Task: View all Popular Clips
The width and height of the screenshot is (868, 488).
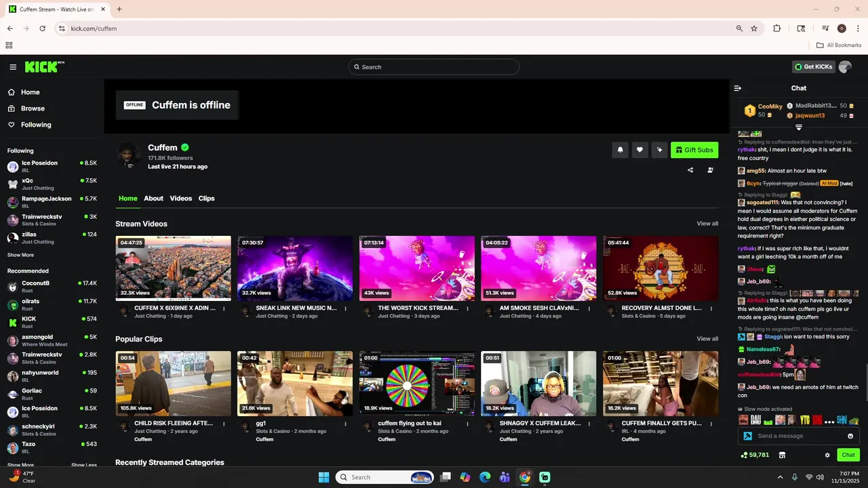Action: pos(707,339)
